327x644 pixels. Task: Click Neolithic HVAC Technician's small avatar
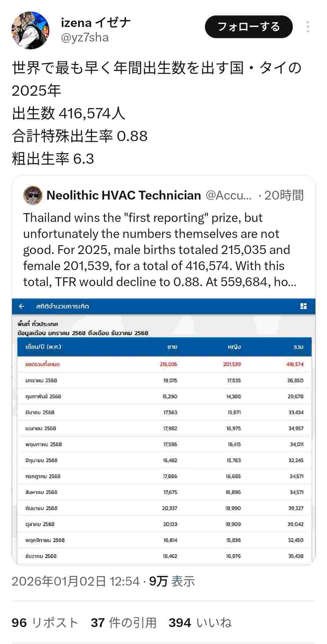click(x=33, y=195)
